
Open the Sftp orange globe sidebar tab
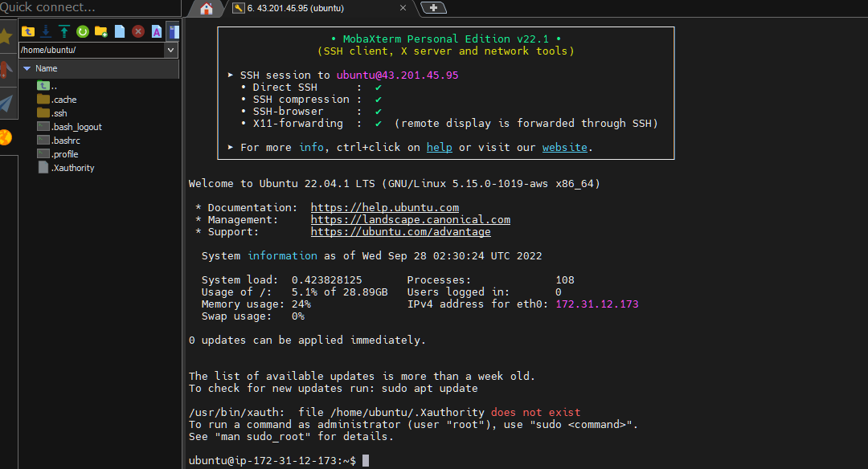[x=6, y=137]
